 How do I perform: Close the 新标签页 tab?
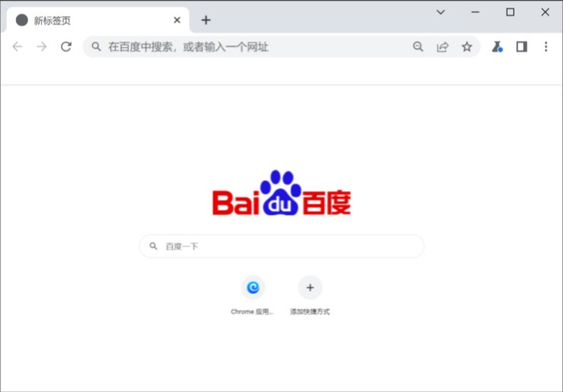[177, 20]
